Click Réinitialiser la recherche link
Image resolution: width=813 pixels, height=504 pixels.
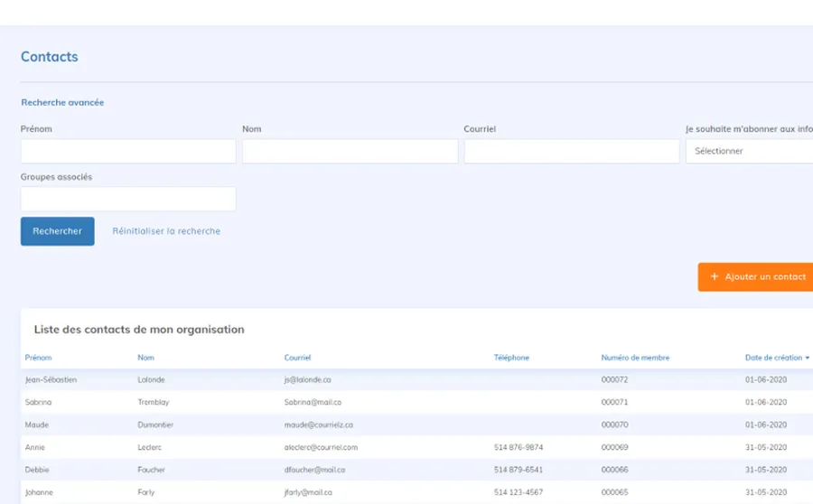(166, 231)
